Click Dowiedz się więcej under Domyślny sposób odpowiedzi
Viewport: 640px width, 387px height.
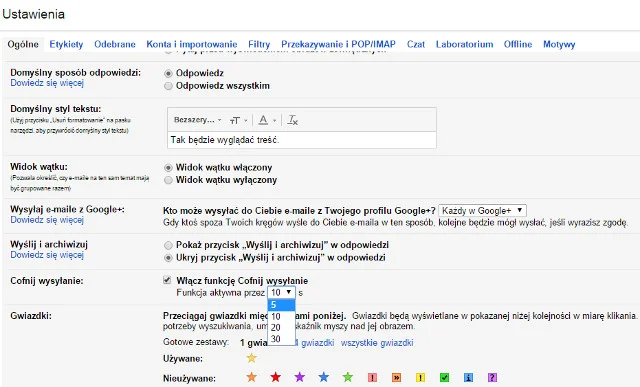[47, 83]
